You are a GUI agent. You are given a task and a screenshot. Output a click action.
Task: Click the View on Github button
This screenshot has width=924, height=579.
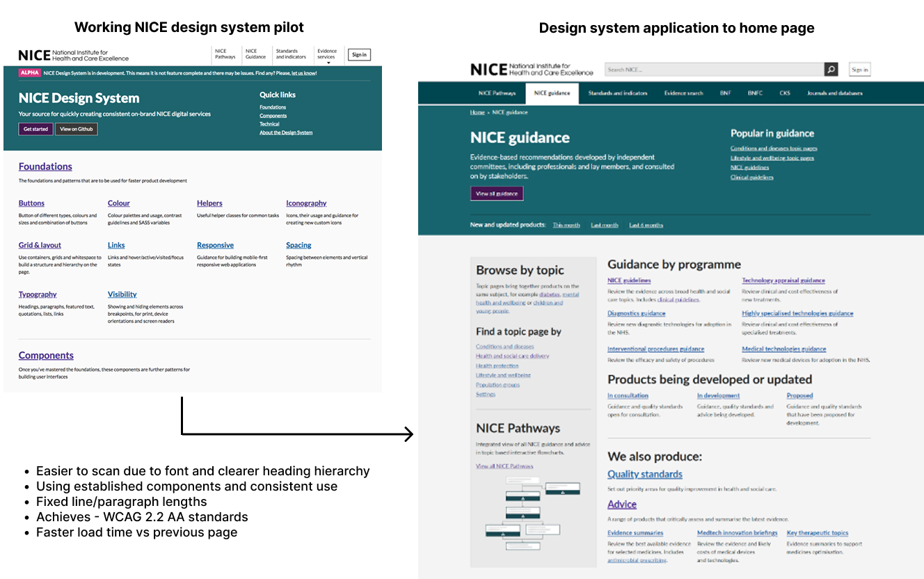tap(77, 129)
